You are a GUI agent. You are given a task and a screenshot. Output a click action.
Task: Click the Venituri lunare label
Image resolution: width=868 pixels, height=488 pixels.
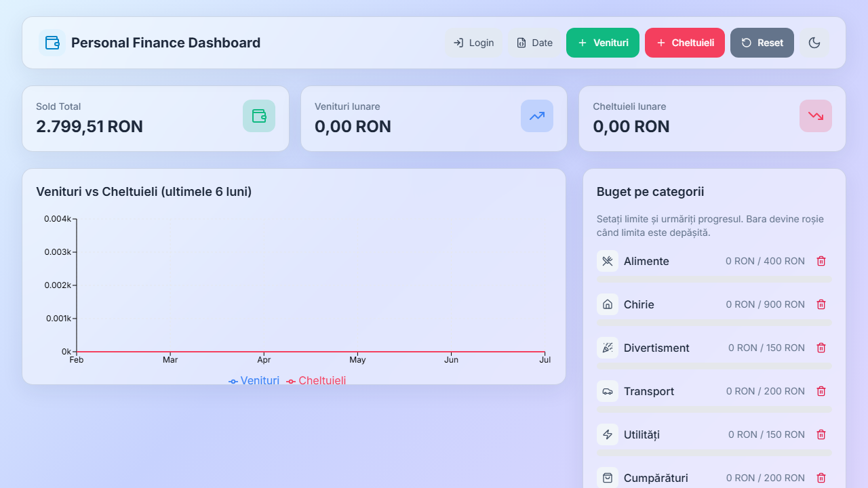point(347,106)
